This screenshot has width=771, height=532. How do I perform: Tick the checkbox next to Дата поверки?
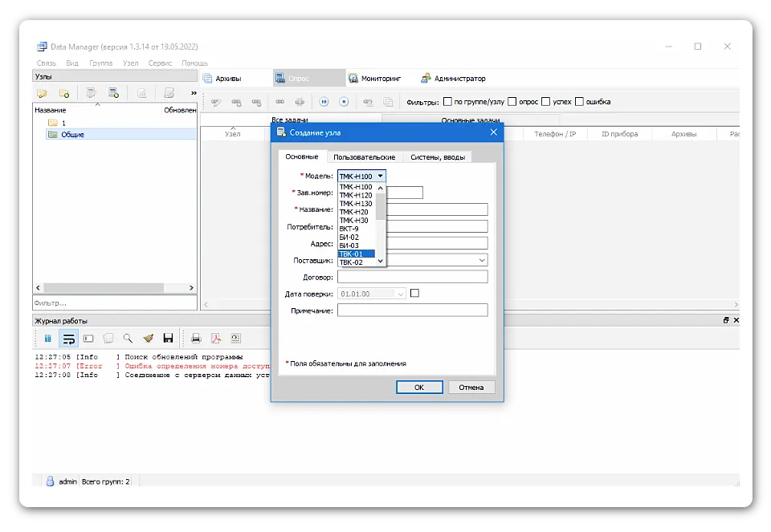tap(414, 294)
